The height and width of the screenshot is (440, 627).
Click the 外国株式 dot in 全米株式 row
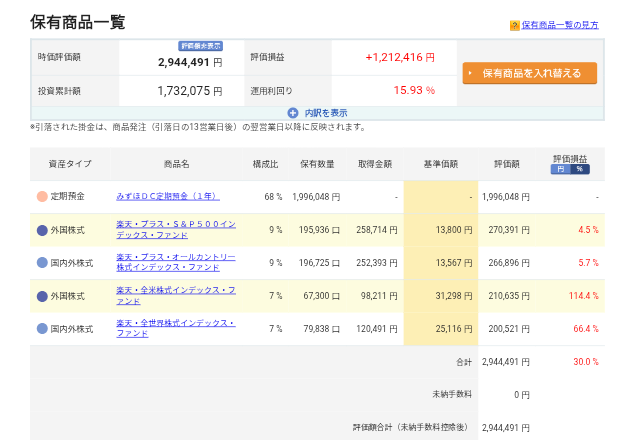[42, 296]
